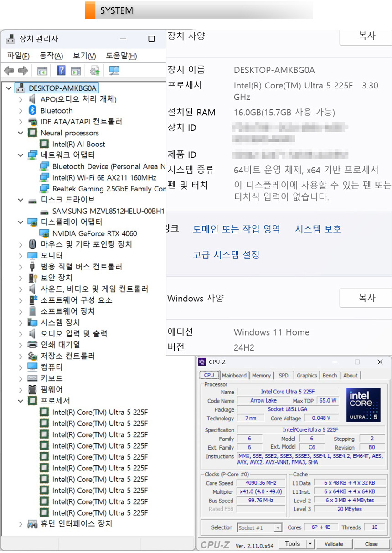
Task: Select the 소프트웨어 구성 요소 row
Action: point(70,300)
